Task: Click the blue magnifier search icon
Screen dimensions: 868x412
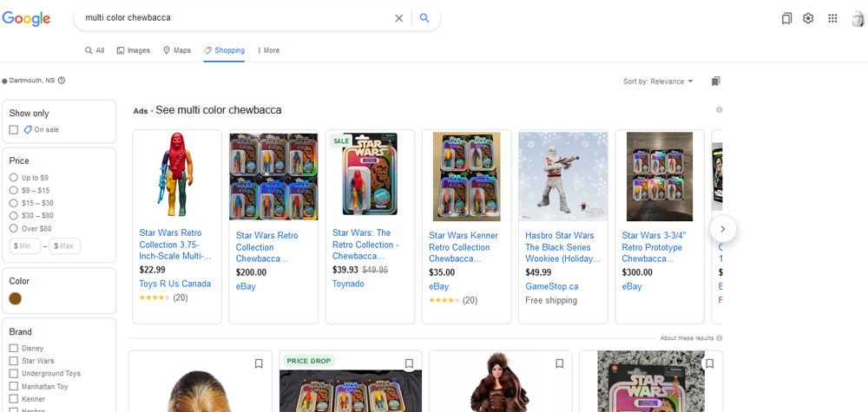Action: [424, 18]
